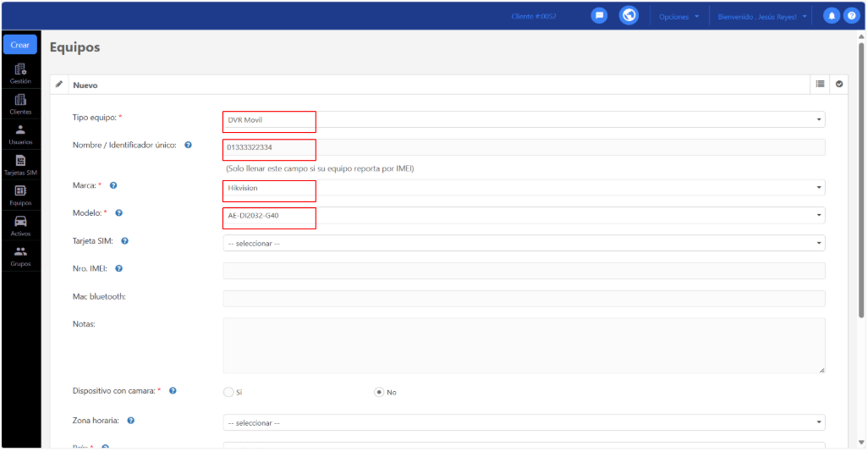Screen dimensions: 868x457
Task: Show help tooltip for Nro. IMEI
Action: 119,268
